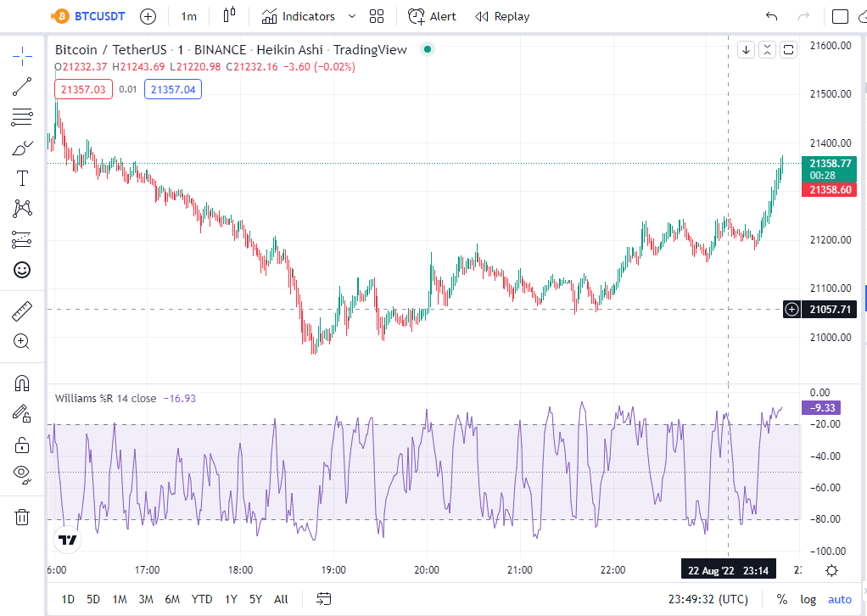The image size is (867, 616).
Task: Toggle hide all drawings eye icon
Action: tap(22, 474)
